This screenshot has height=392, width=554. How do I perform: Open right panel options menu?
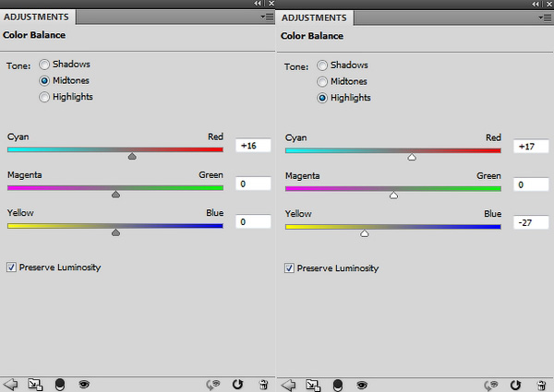[x=545, y=18]
